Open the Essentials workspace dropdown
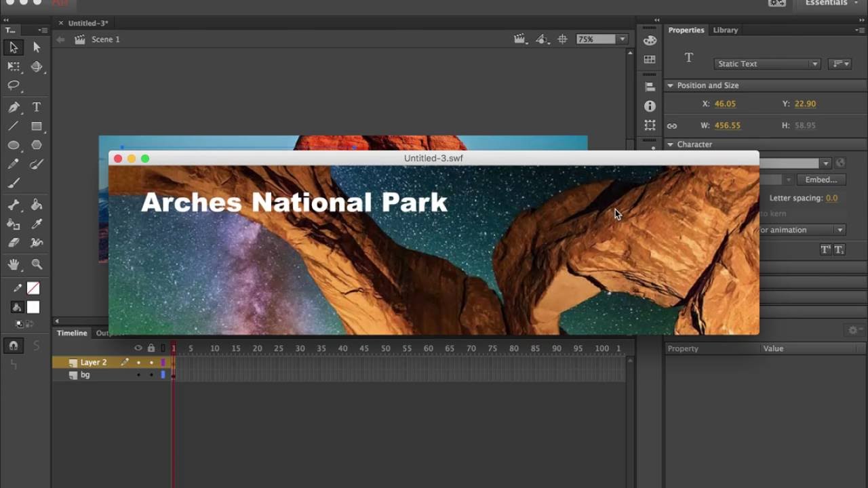The image size is (868, 488). click(x=830, y=3)
